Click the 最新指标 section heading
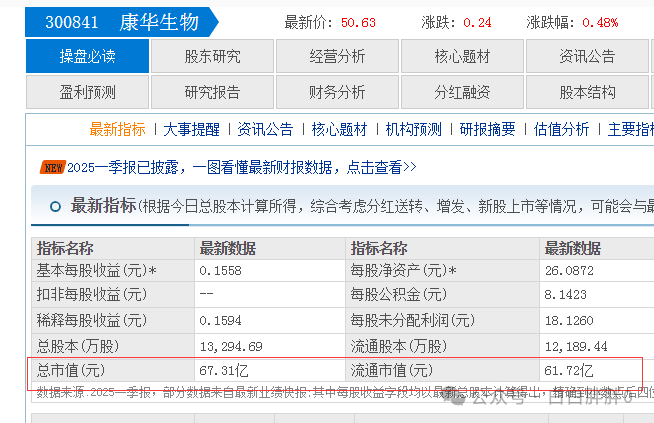 (103, 206)
